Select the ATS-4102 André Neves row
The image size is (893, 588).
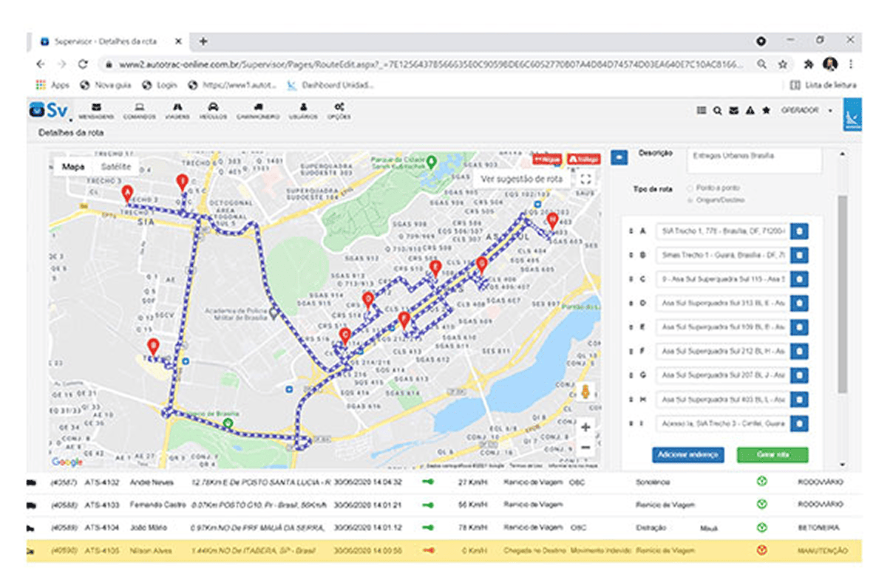click(x=444, y=482)
